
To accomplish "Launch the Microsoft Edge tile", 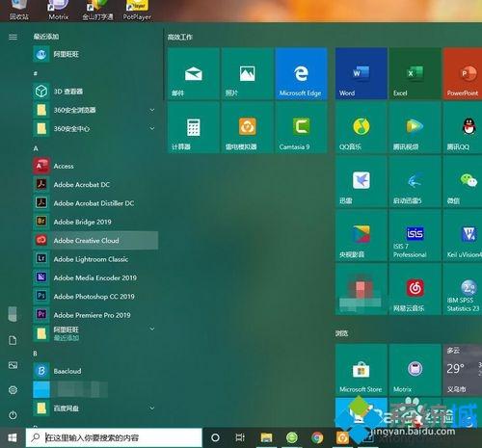I will [x=301, y=73].
